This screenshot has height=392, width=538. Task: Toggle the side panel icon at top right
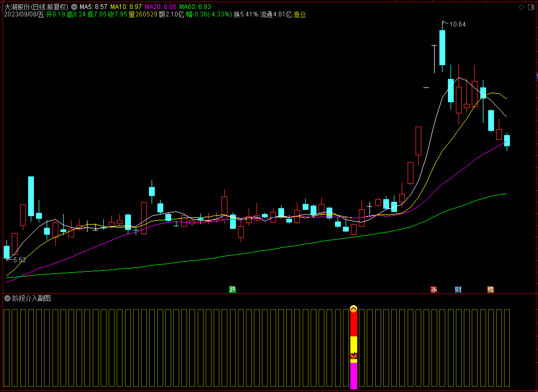pyautogui.click(x=531, y=7)
